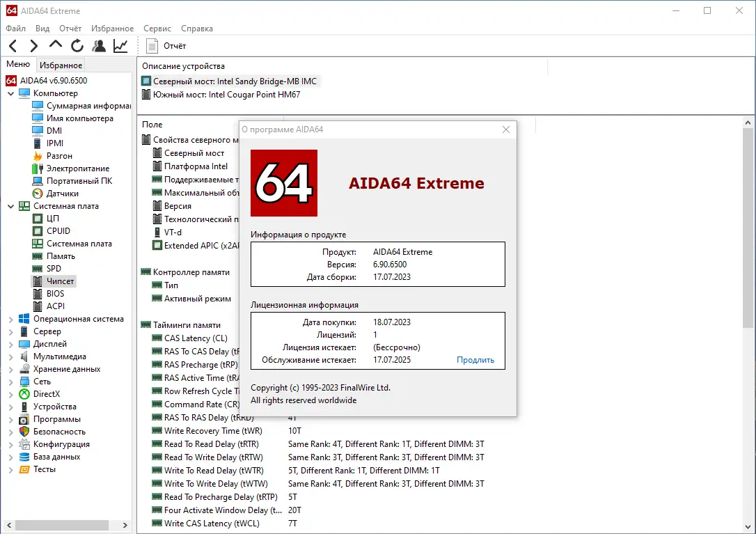This screenshot has width=756, height=534.
Task: Click the refresh icon on the toolbar
Action: (77, 45)
